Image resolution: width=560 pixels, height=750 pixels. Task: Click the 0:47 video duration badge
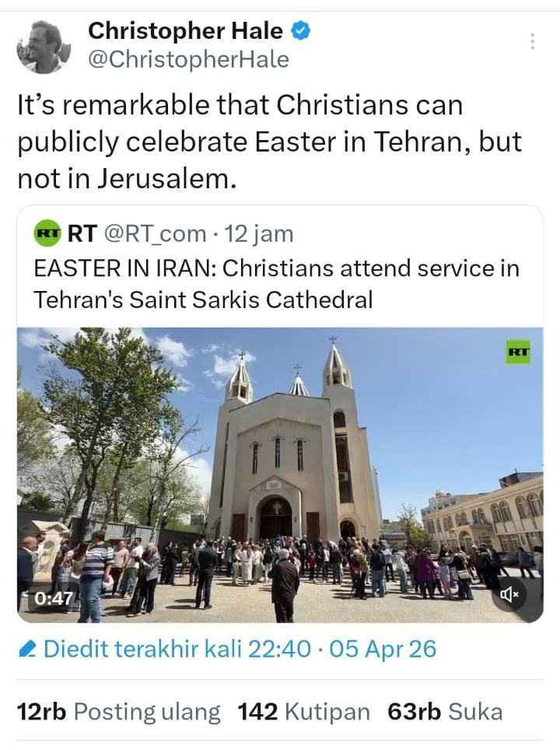(x=53, y=598)
